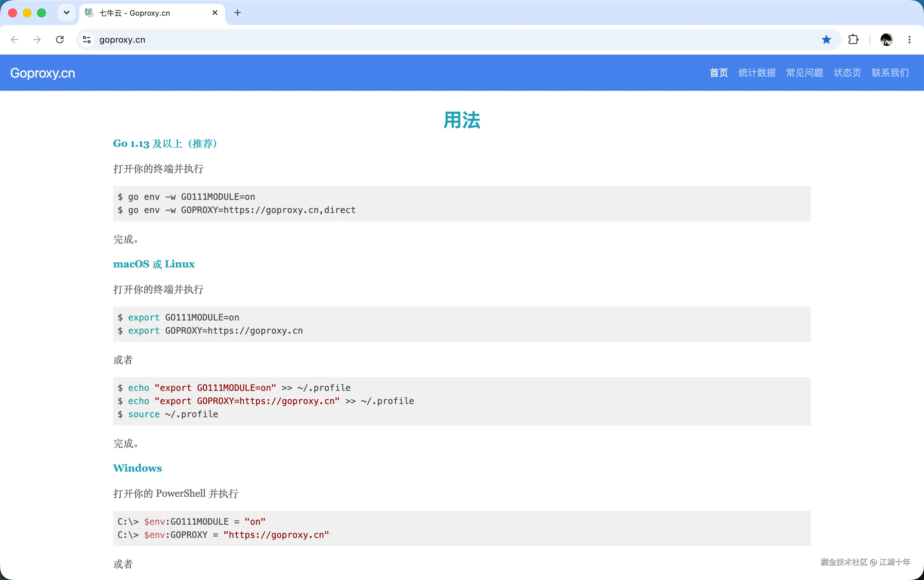Open the Extensions puzzle icon

click(853, 40)
